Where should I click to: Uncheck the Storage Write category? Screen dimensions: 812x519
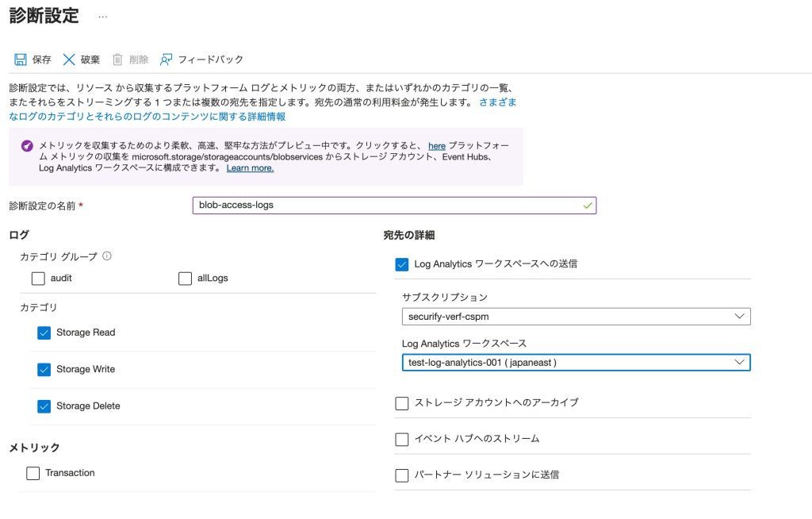44,370
